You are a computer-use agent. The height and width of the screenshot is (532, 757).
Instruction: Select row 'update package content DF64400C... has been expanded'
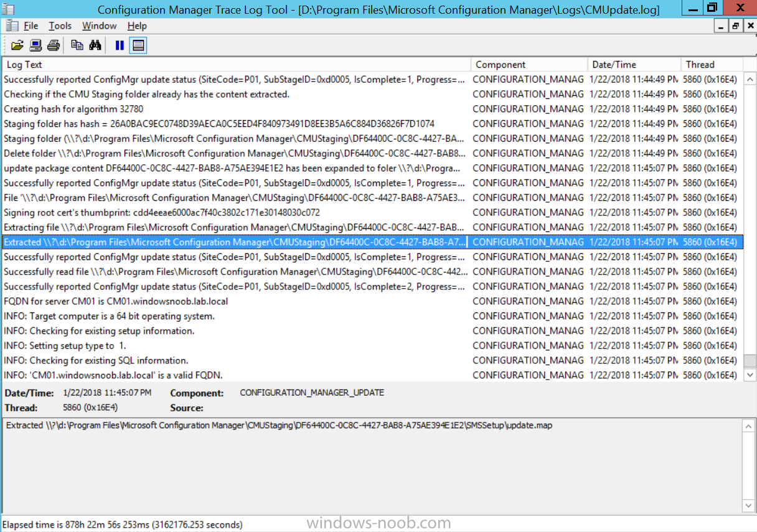[x=372, y=168]
